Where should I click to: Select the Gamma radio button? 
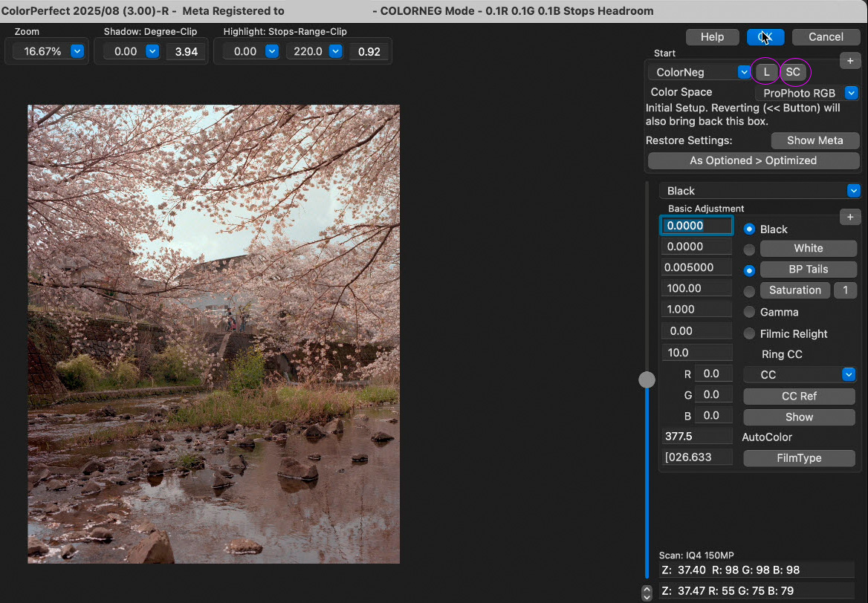(x=749, y=312)
